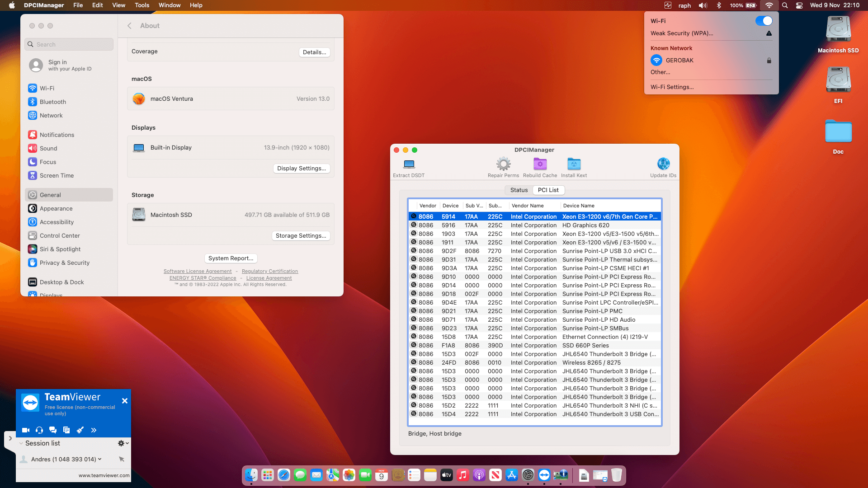The height and width of the screenshot is (488, 868).
Task: Click Wi-Fi Settings in the Wi-Fi menu
Action: pos(672,87)
